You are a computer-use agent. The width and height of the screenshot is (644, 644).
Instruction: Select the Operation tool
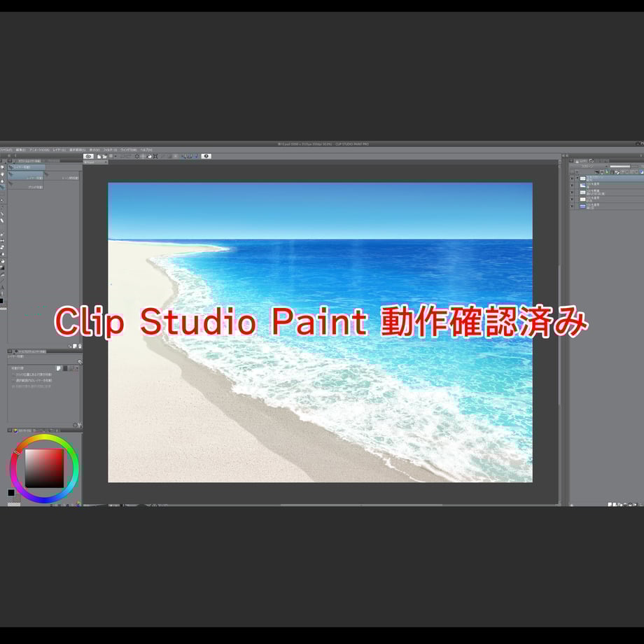click(x=2, y=181)
